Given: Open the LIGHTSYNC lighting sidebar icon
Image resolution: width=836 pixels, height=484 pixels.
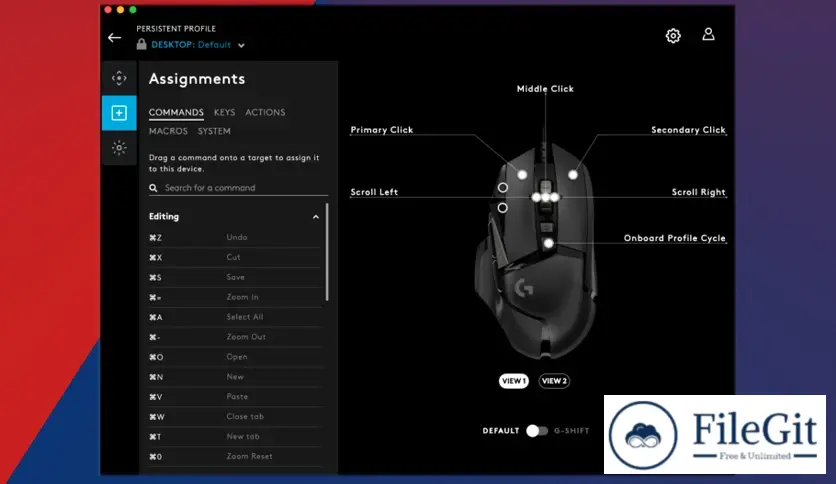Looking at the screenshot, I should coord(119,148).
